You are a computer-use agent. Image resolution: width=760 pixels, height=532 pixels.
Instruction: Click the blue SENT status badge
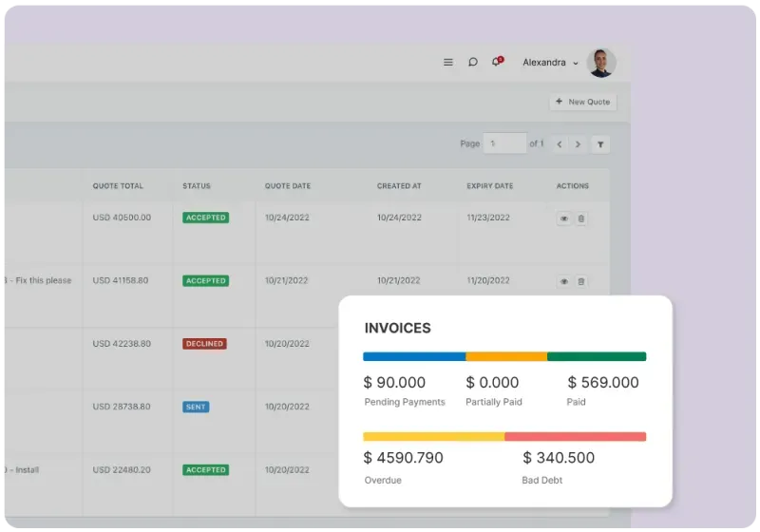(x=196, y=407)
